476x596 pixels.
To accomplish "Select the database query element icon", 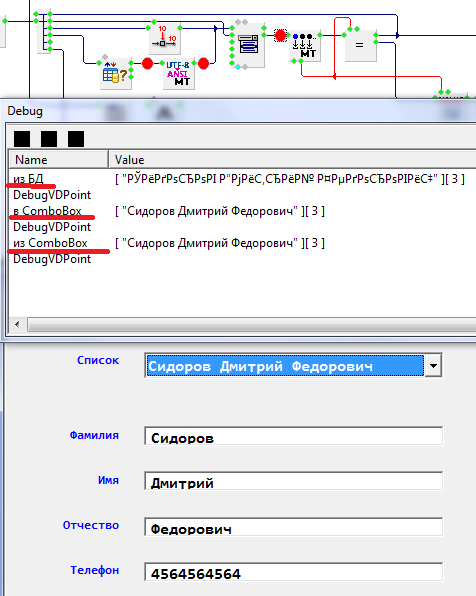I will (x=116, y=74).
